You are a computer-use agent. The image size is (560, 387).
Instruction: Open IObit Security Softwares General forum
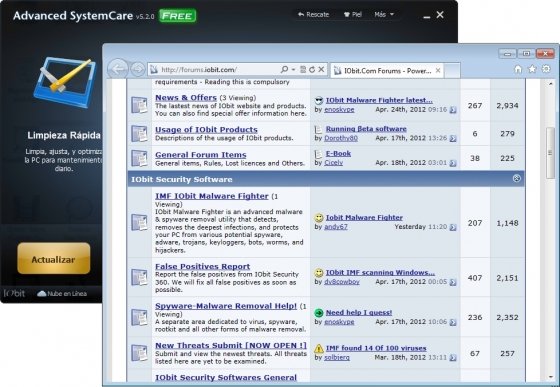point(226,377)
